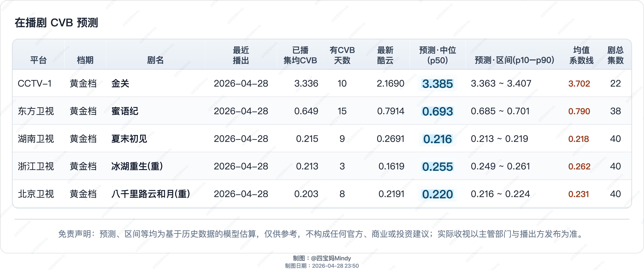Click the average CVB value 0.649
Viewport: 644px width, 270px height.
(306, 111)
